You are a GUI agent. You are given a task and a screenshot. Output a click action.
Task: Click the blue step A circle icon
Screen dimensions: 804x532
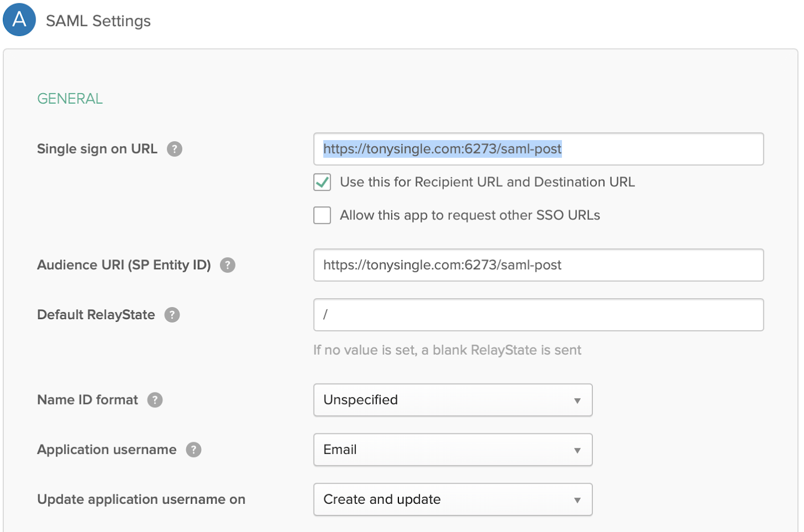pyautogui.click(x=19, y=19)
